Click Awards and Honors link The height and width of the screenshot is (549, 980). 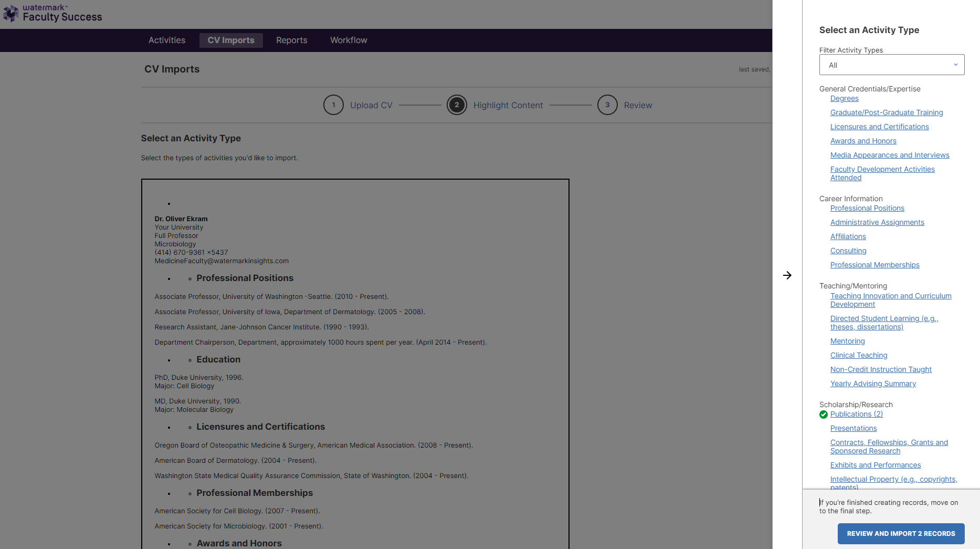[863, 141]
